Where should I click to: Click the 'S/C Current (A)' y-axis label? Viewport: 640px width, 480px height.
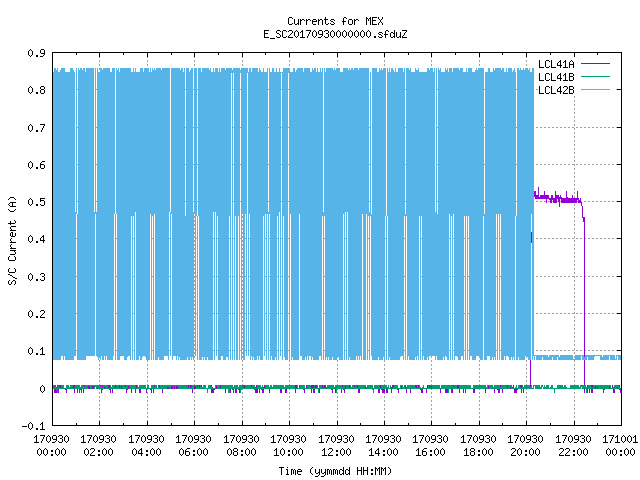point(12,241)
